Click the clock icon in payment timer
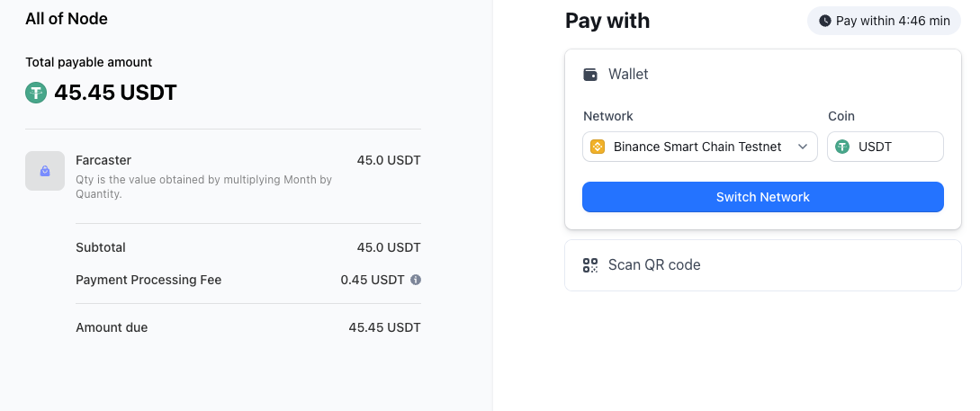The width and height of the screenshot is (980, 411). point(825,21)
